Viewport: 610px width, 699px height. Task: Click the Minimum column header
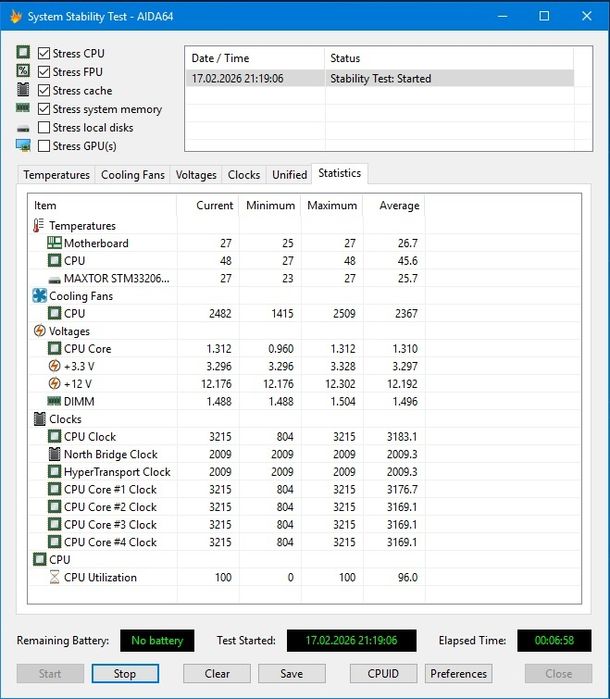pyautogui.click(x=270, y=206)
